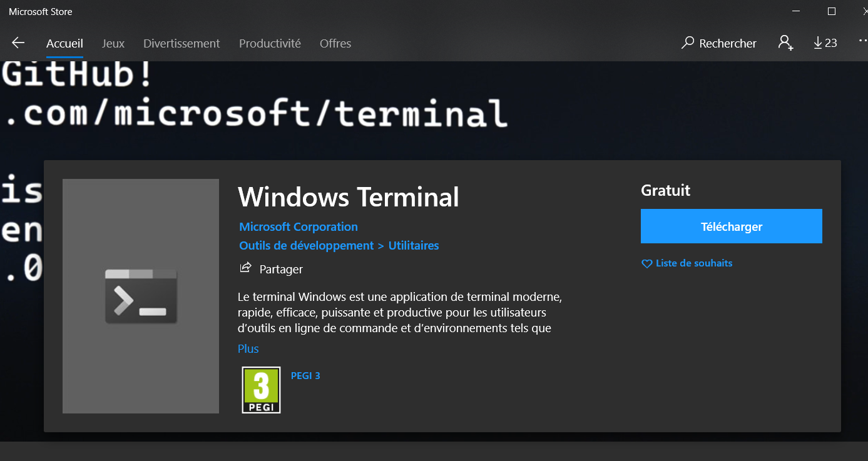Open Microsoft Corporation publisher link
The height and width of the screenshot is (461, 868).
299,226
